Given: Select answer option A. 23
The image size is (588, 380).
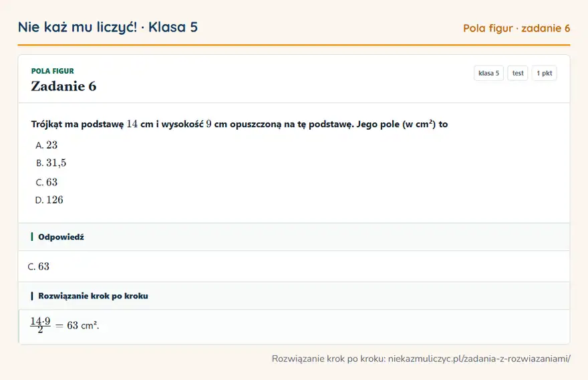Looking at the screenshot, I should pyautogui.click(x=47, y=145).
